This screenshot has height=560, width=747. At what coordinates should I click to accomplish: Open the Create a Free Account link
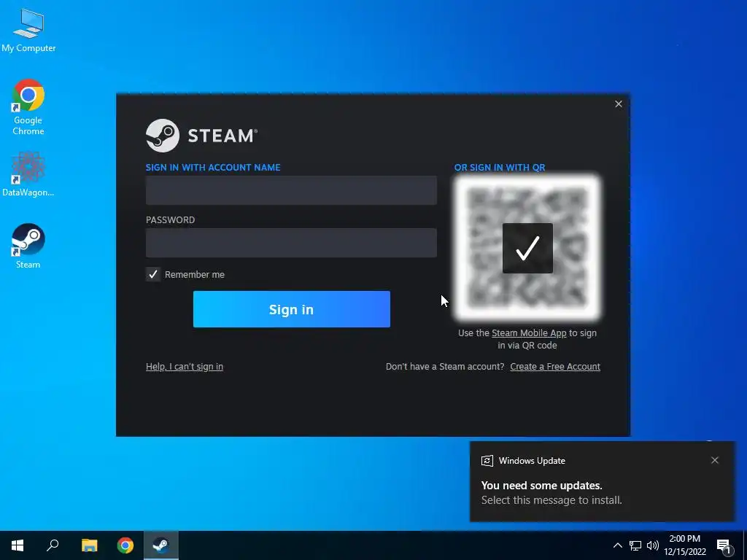(x=555, y=367)
